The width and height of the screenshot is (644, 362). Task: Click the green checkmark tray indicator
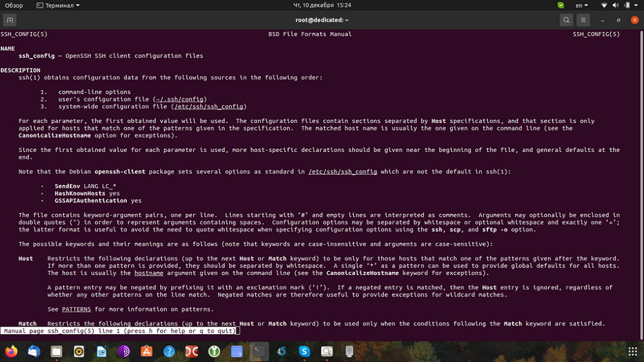(561, 5)
